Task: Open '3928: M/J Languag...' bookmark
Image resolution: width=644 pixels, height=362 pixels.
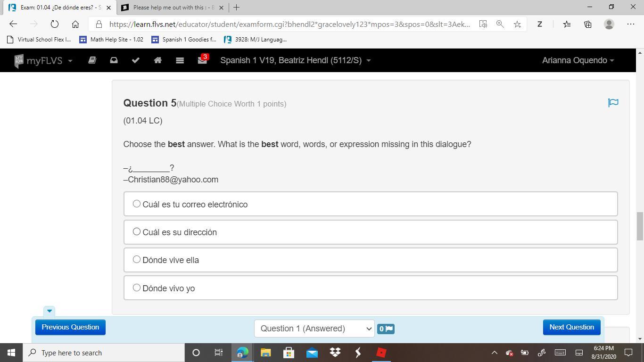Action: tap(256, 40)
